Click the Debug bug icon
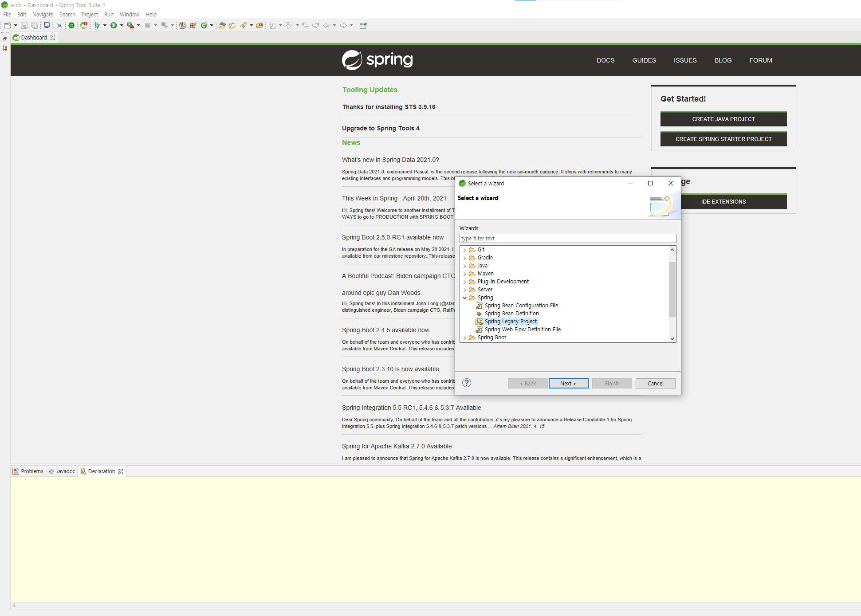The image size is (861, 616). click(97, 25)
